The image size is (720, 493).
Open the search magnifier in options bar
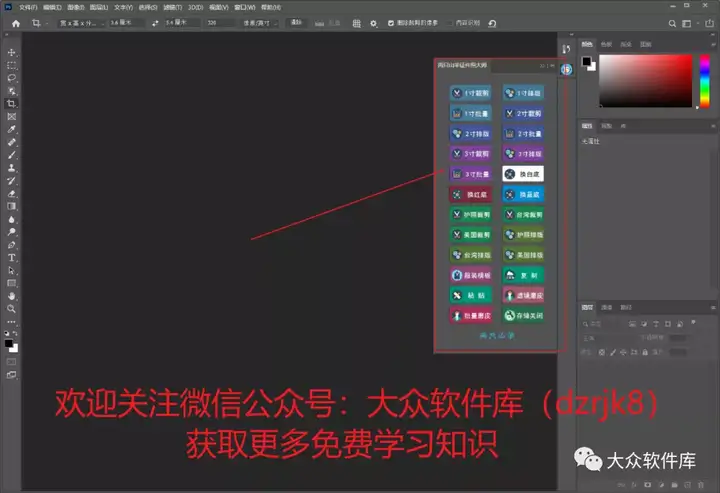(672, 23)
